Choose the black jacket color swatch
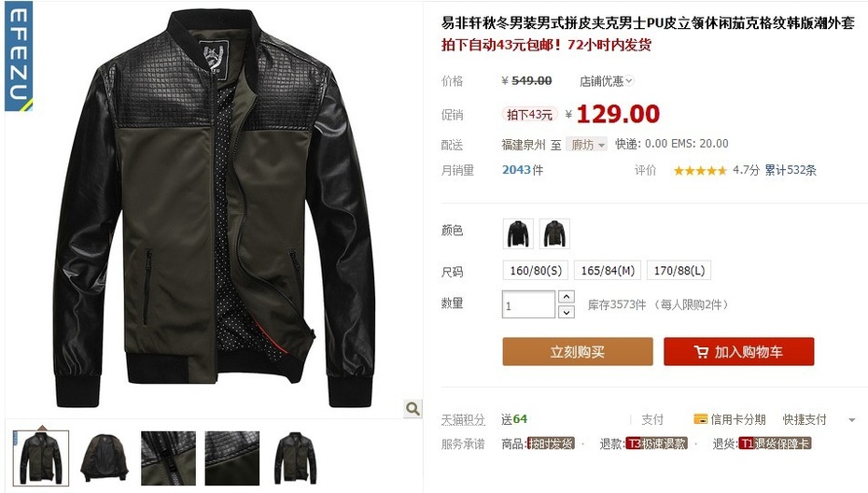The height and width of the screenshot is (493, 868). point(518,233)
